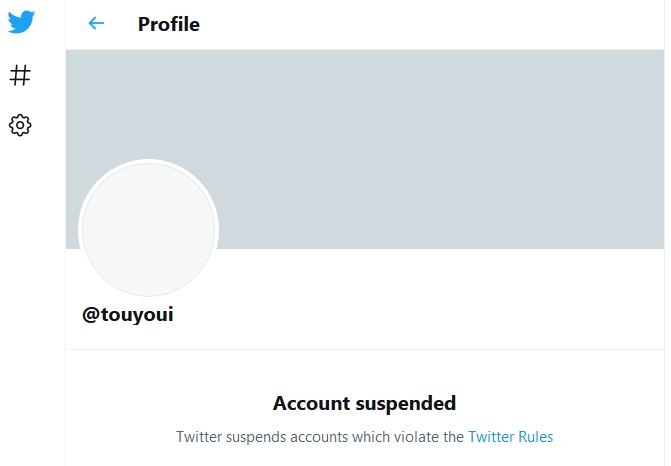Image resolution: width=671 pixels, height=466 pixels.
Task: Click the Twitter bird logo
Action: 21,21
